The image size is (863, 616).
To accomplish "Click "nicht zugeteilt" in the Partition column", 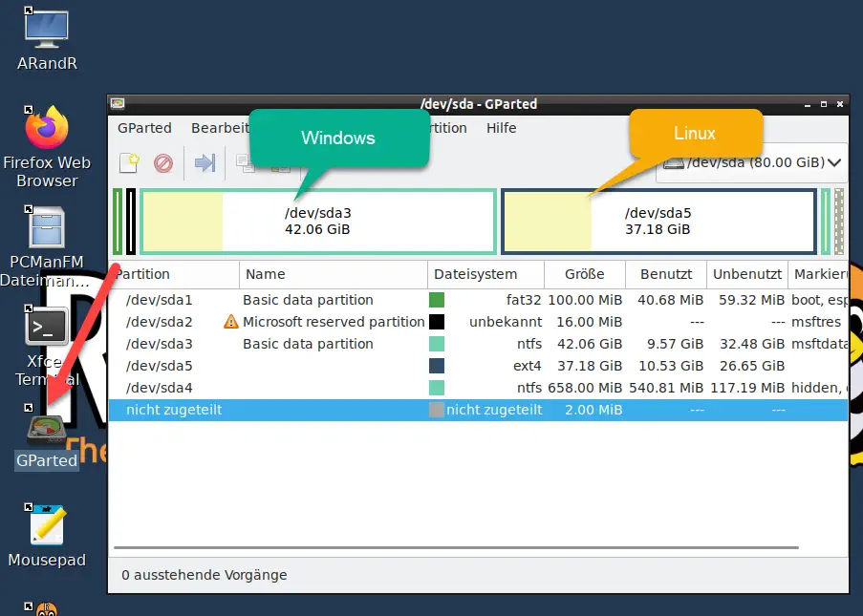I will click(174, 410).
